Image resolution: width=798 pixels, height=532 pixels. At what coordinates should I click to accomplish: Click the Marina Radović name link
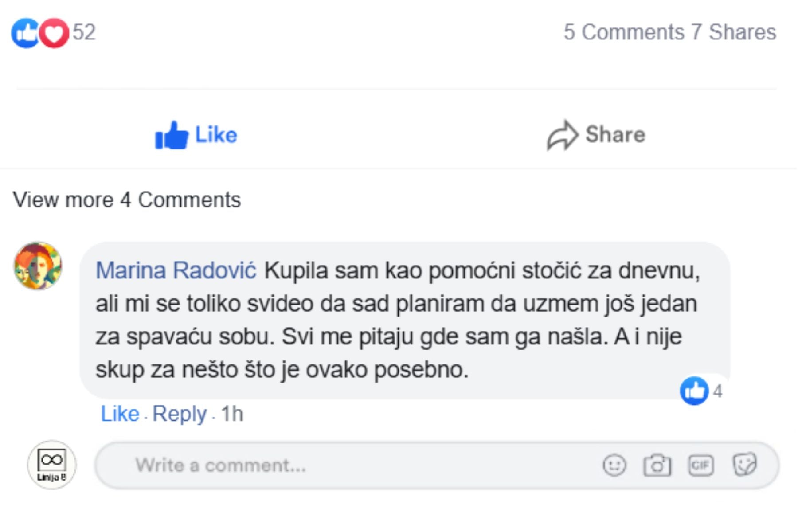(x=176, y=270)
